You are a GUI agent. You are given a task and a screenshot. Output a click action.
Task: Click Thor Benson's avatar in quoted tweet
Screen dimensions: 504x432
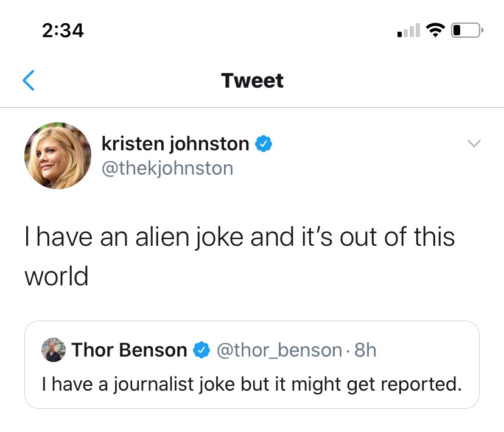[x=54, y=350]
